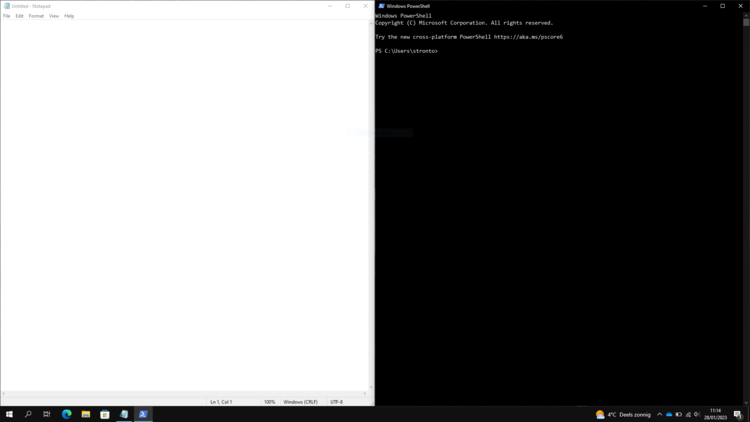Show hidden system tray icons
Viewport: 750px width, 422px height.
[660, 414]
